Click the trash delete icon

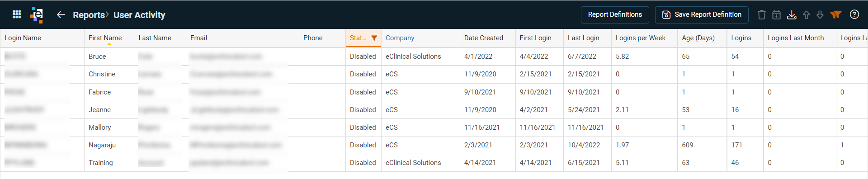pos(761,15)
